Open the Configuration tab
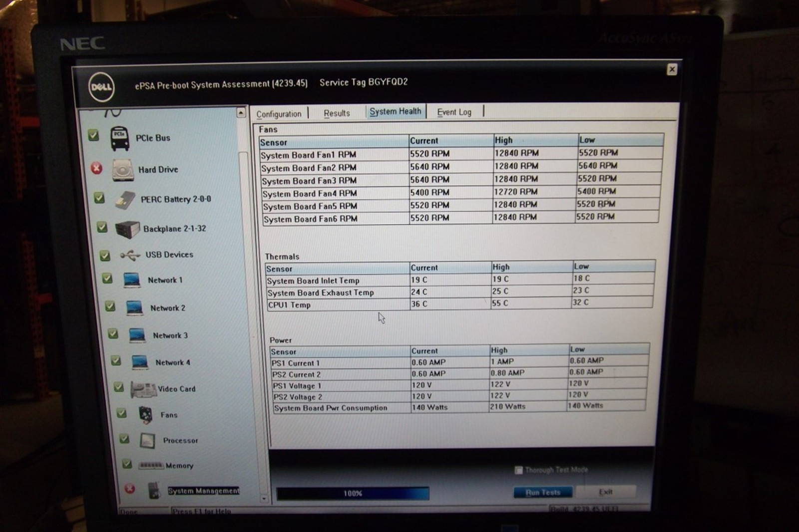Image resolution: width=799 pixels, height=532 pixels. [279, 114]
